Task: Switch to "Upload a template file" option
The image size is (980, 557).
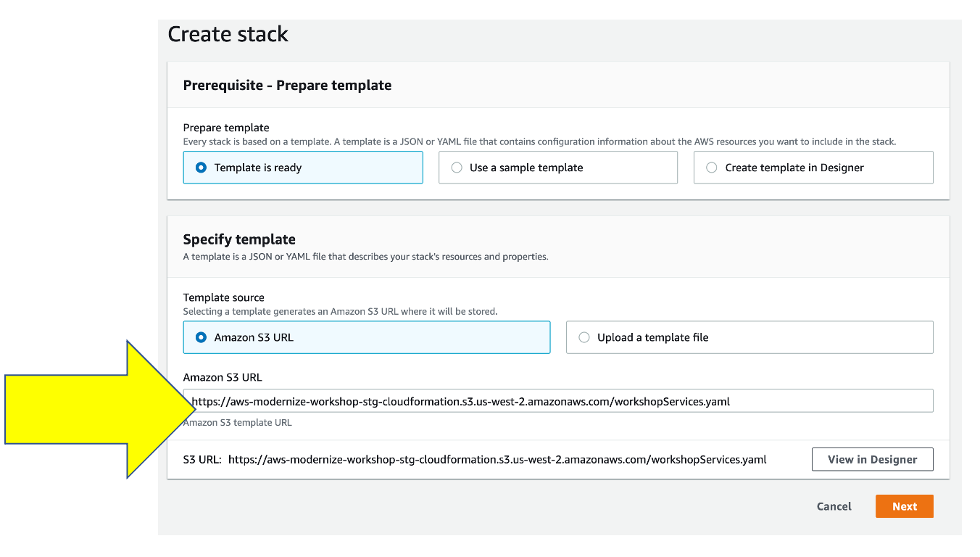Action: (584, 337)
